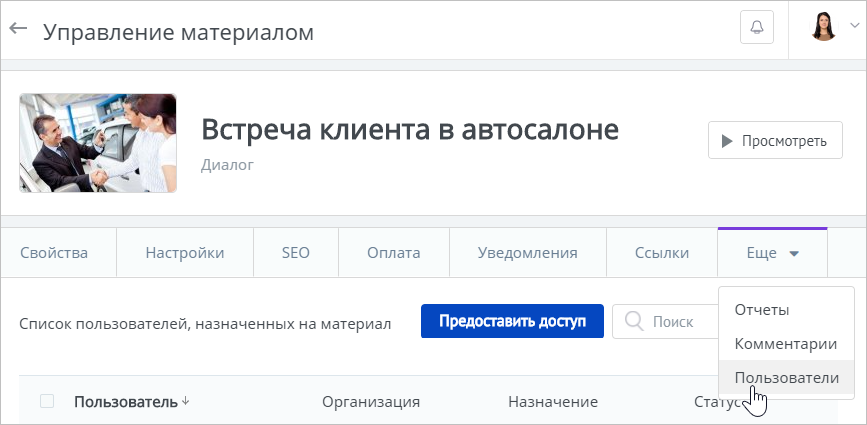Click the search magnifier icon
The image size is (867, 425).
tap(634, 321)
